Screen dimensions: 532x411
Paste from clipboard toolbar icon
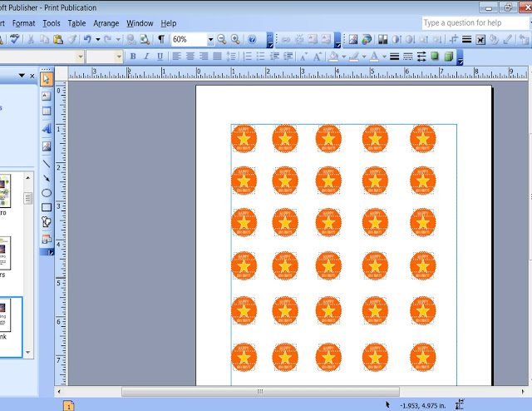click(x=58, y=39)
